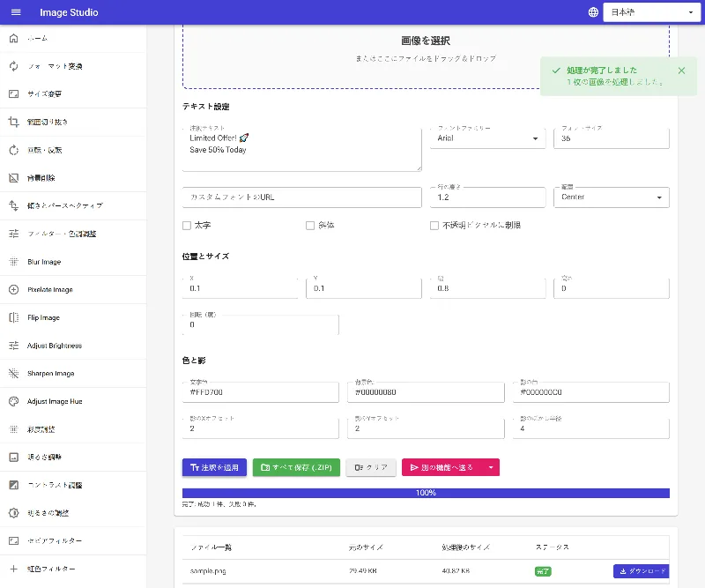Click the brightness sun icon for 明るさの調整
This screenshot has width=705, height=588.
14,513
